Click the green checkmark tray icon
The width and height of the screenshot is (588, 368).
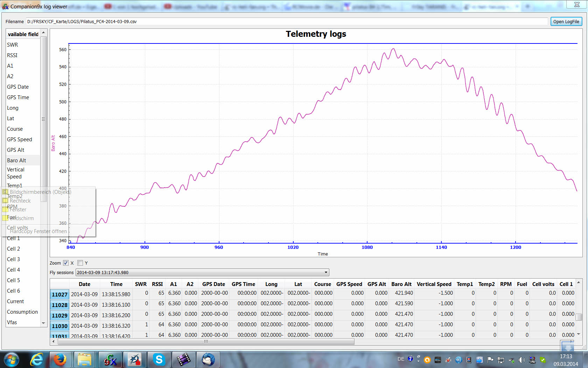543,360
